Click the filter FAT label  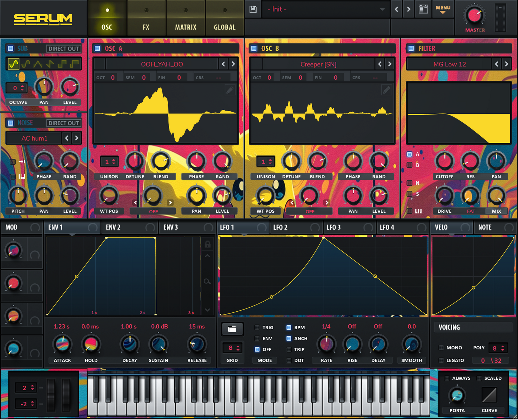(x=471, y=211)
